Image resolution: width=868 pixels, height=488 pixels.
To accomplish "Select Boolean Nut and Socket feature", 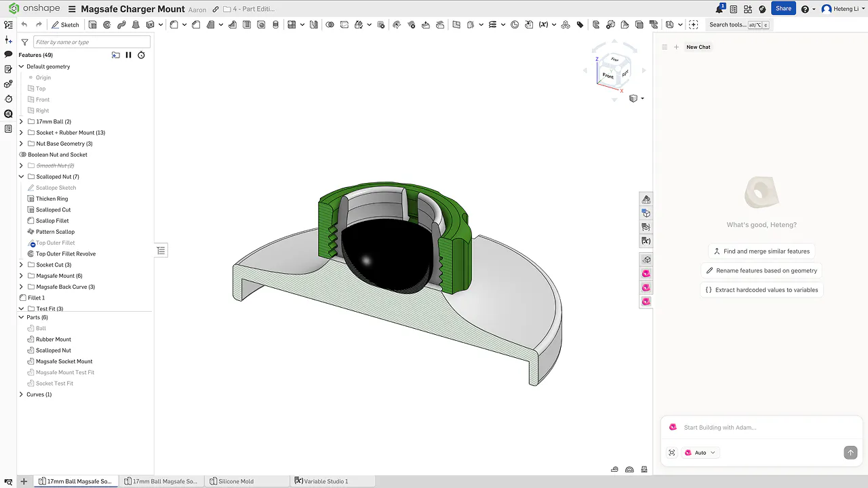I will (x=58, y=155).
